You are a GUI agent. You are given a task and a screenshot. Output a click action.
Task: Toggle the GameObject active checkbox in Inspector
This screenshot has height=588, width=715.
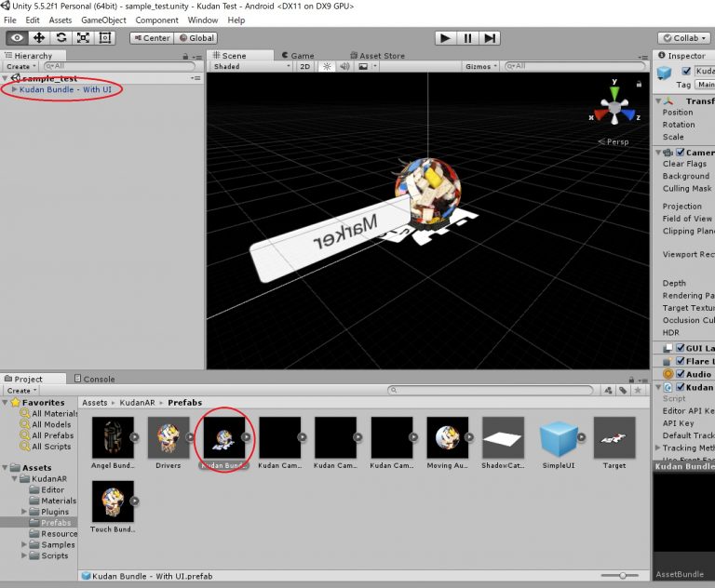tap(686, 71)
